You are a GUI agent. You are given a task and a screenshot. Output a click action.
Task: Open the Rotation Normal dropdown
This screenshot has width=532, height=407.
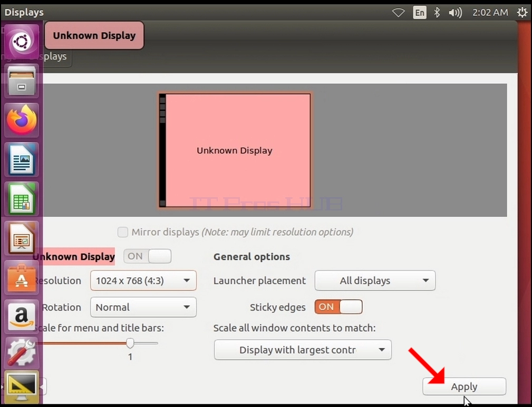[143, 307]
